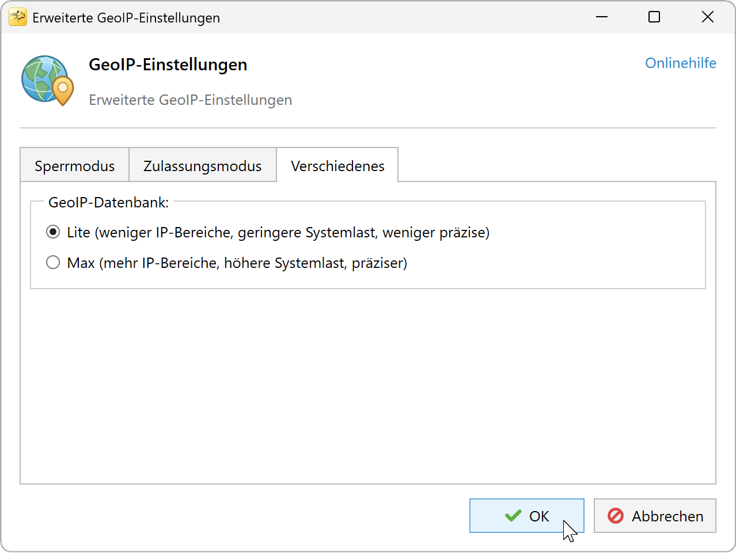736x560 pixels.
Task: Click the GeoIP-Datenbank group label
Action: click(x=109, y=202)
